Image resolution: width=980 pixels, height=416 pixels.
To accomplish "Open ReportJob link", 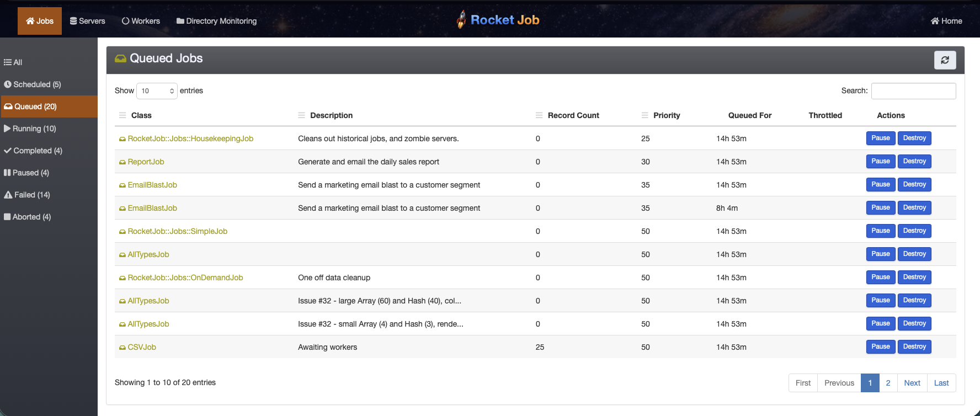I will click(x=146, y=162).
